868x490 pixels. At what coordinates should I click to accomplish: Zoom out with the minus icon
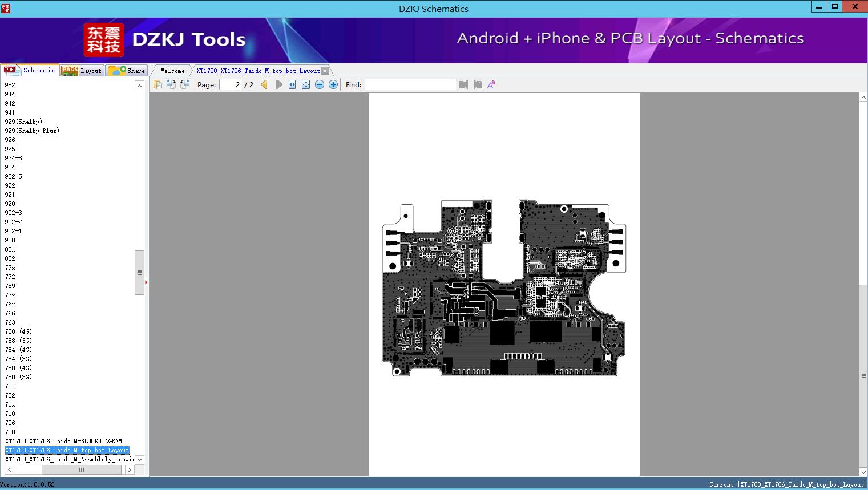click(x=320, y=84)
